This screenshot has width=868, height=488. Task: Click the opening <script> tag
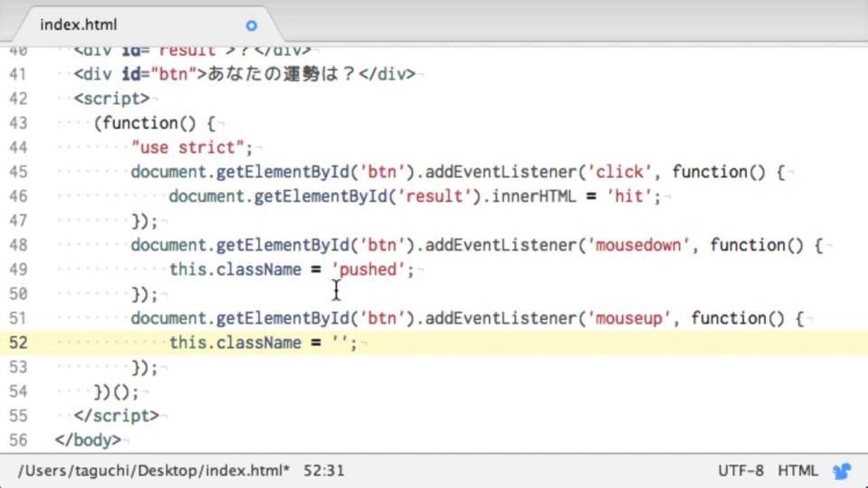pyautogui.click(x=112, y=99)
